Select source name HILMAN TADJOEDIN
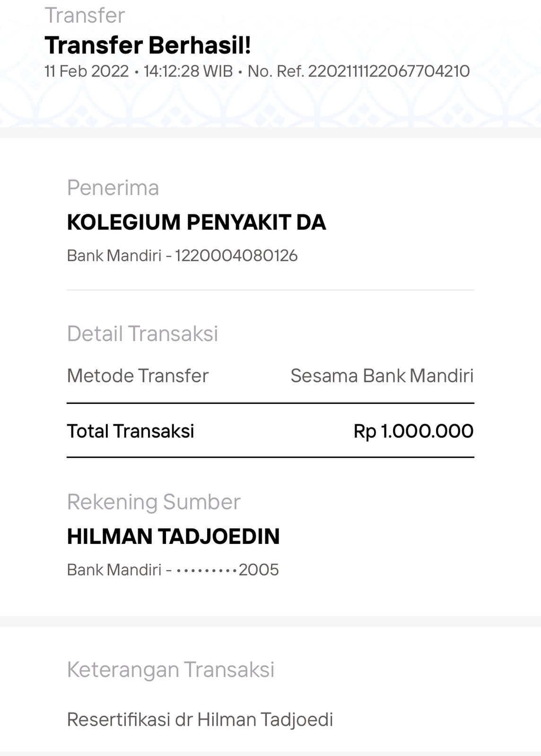 pos(173,536)
